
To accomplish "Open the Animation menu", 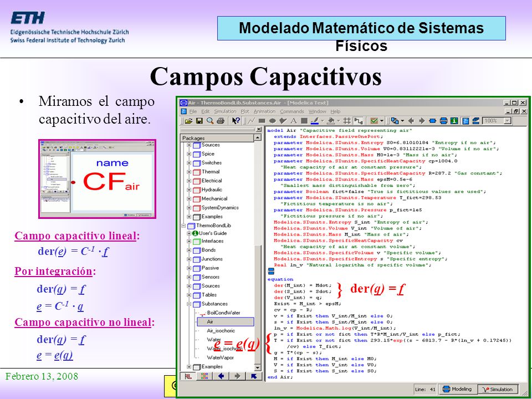I will [x=265, y=111].
